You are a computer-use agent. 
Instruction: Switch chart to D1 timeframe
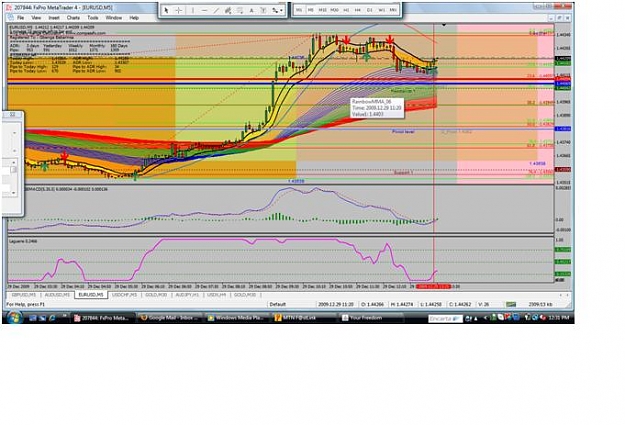point(369,10)
